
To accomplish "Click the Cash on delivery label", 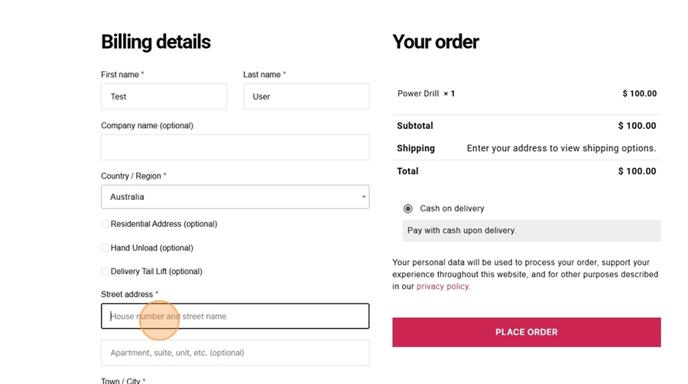I will click(x=452, y=208).
